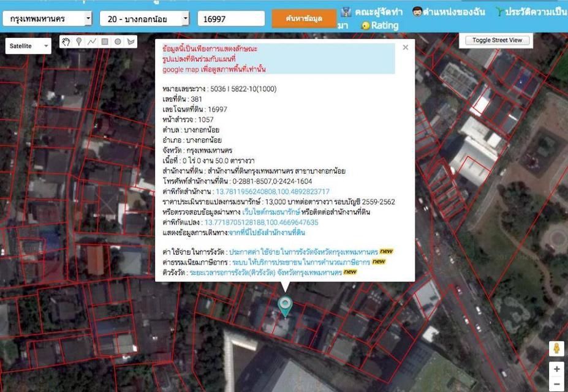Click the text เลขที่ดิน : 381

(182, 99)
